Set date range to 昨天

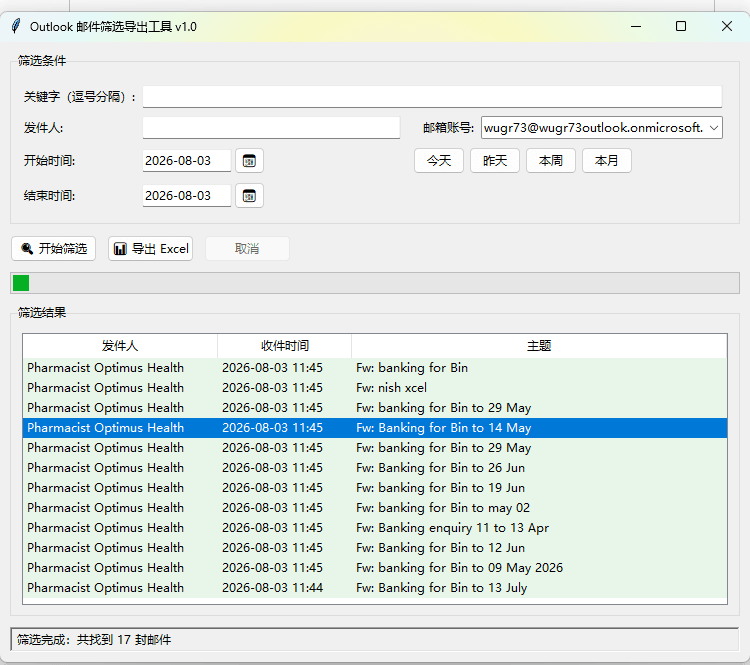pyautogui.click(x=495, y=161)
